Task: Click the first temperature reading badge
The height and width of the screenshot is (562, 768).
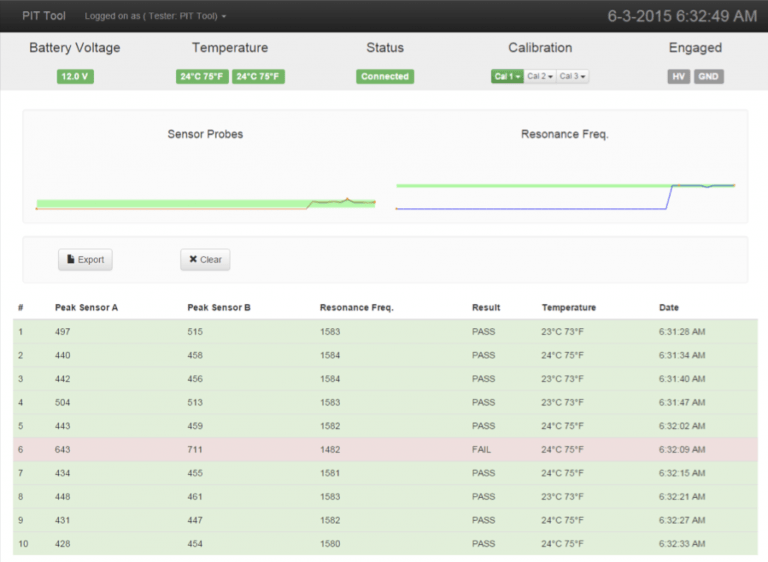Action: (x=202, y=77)
